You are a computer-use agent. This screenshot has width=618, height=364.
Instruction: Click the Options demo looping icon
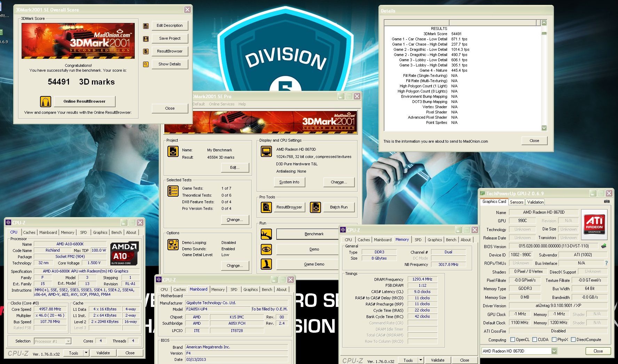(173, 245)
